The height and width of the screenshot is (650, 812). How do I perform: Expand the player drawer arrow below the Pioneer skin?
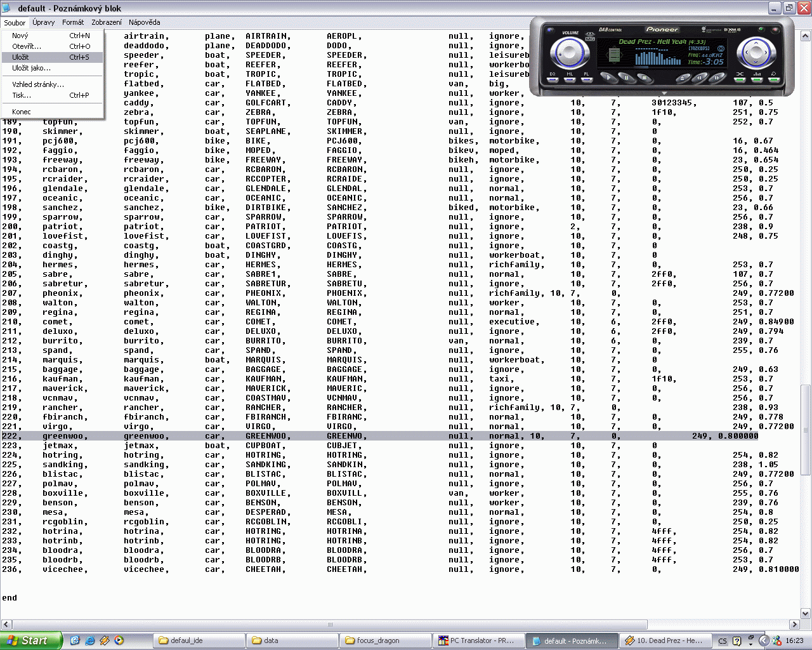[x=664, y=93]
